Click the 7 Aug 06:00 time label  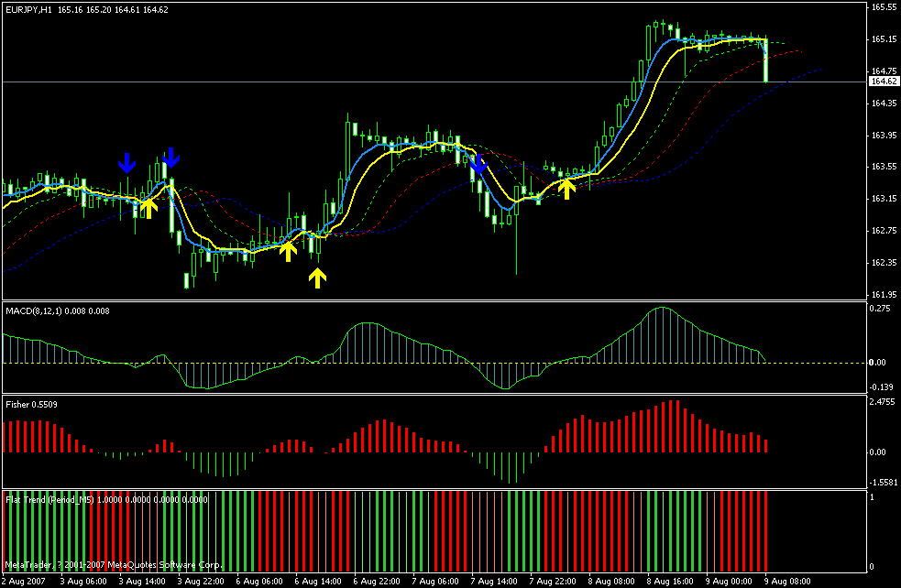tap(434, 582)
